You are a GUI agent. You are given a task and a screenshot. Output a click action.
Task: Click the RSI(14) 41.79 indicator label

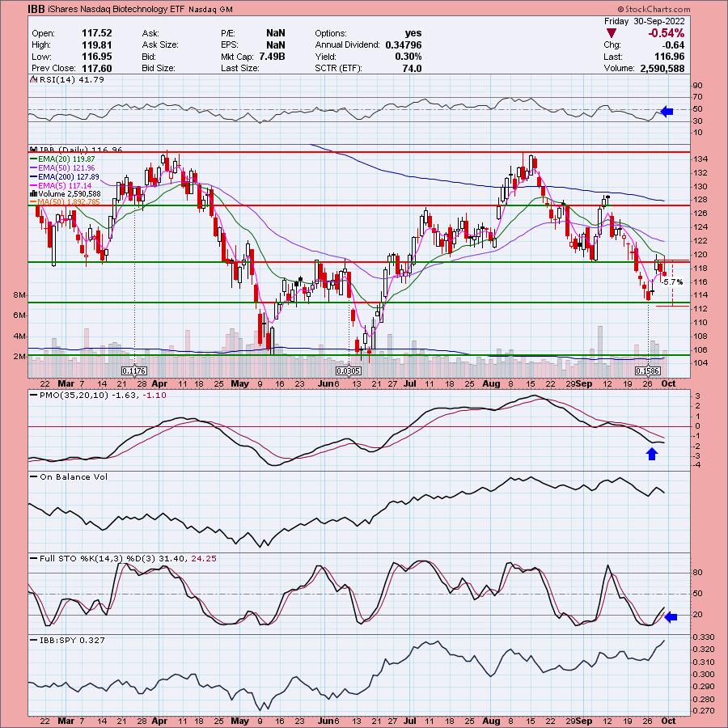71,79
